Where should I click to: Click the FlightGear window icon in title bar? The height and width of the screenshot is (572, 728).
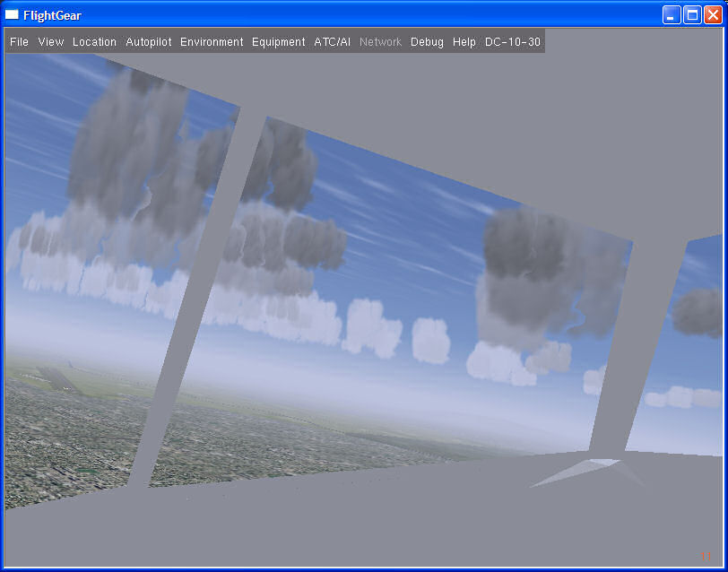[x=12, y=15]
